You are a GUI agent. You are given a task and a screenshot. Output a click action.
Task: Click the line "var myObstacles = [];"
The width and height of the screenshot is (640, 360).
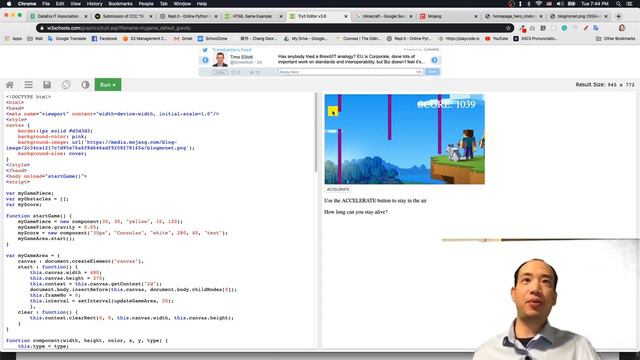(x=37, y=199)
